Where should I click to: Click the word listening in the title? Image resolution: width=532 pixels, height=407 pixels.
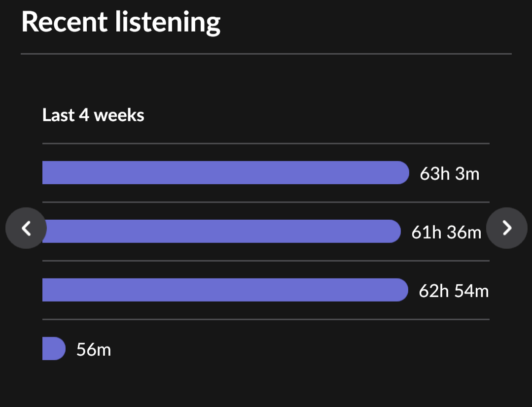tap(168, 22)
